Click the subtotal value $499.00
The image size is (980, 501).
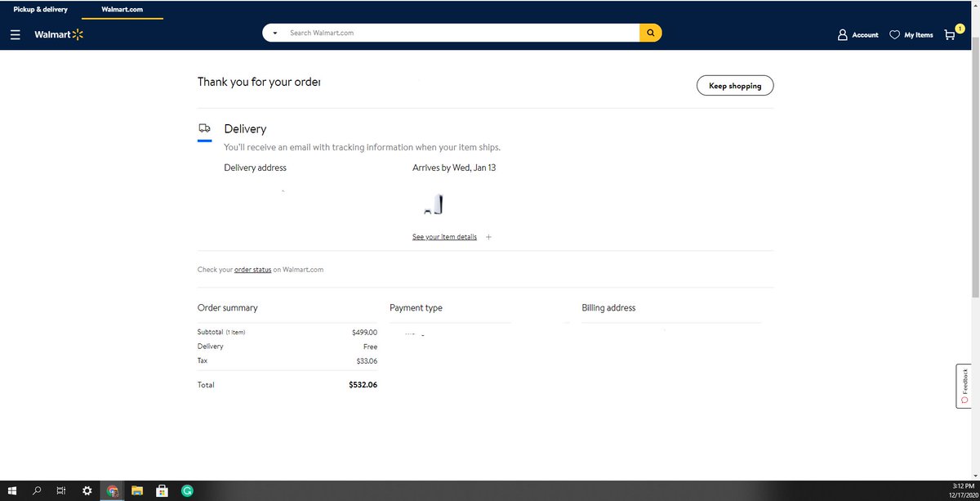click(364, 333)
